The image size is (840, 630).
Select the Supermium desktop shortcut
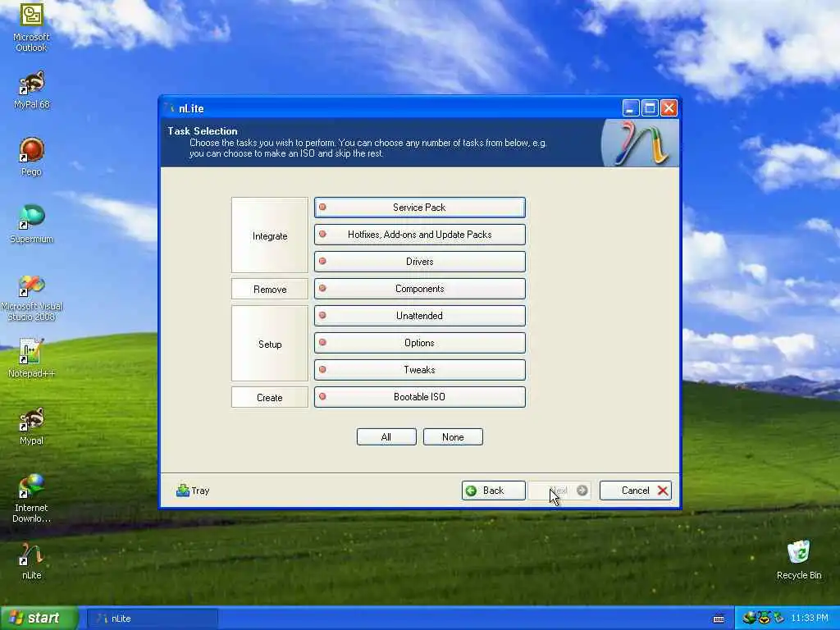[31, 224]
